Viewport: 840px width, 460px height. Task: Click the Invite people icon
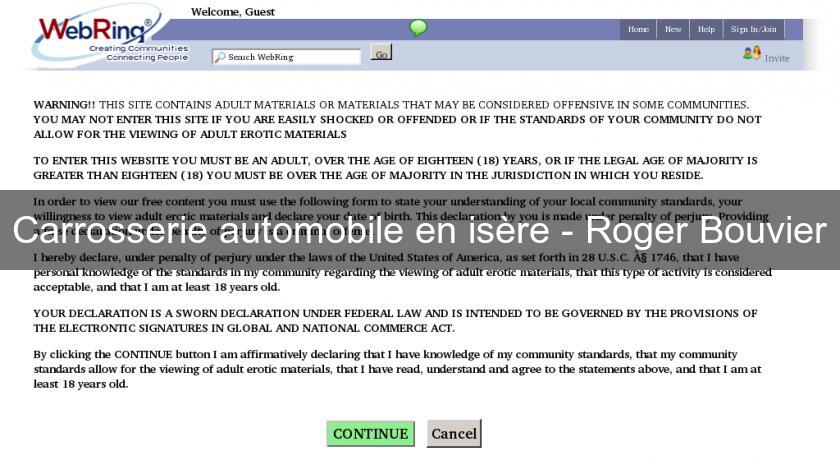752,52
